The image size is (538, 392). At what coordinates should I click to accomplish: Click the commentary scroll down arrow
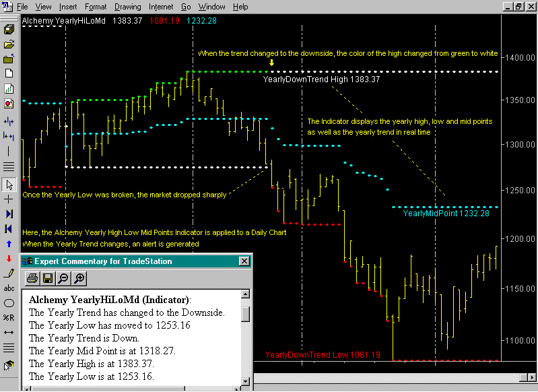[x=245, y=381]
